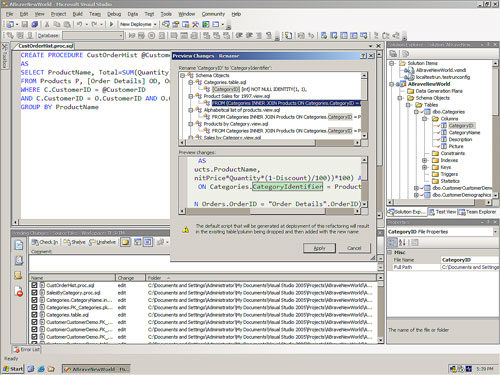
Task: Click the Name column header in Pending Changes
Action: point(72,278)
